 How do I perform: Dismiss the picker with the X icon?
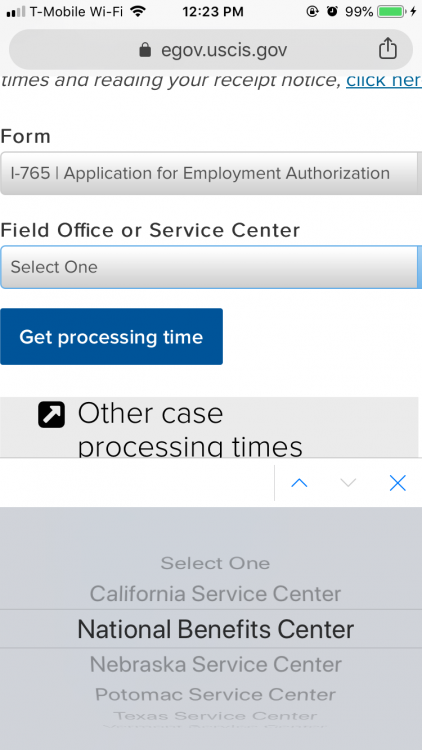click(398, 483)
